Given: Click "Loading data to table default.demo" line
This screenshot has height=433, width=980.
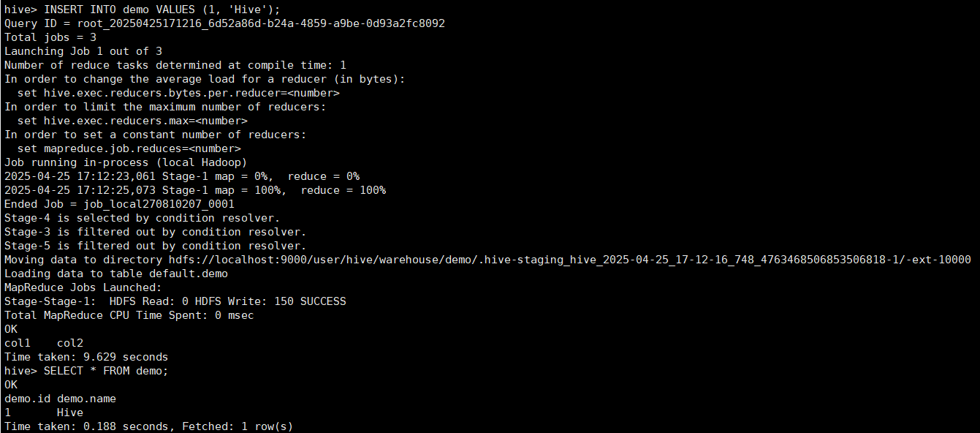Looking at the screenshot, I should (x=116, y=274).
